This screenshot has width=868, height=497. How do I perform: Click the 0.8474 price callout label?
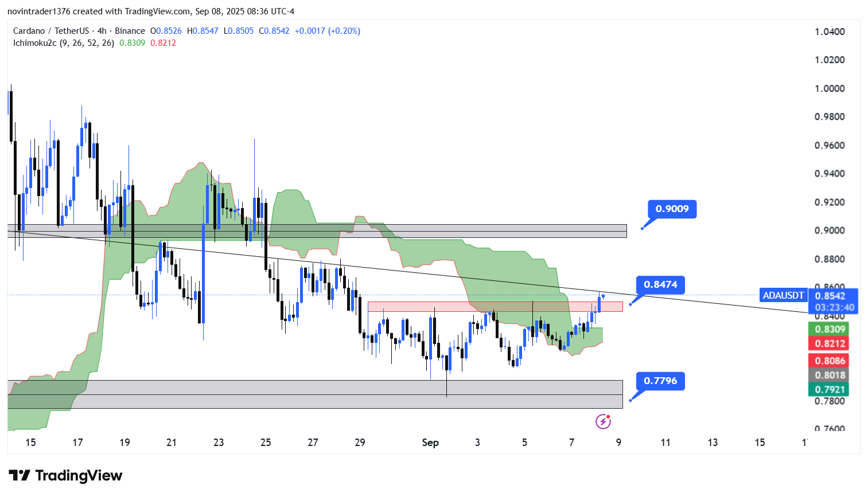660,284
